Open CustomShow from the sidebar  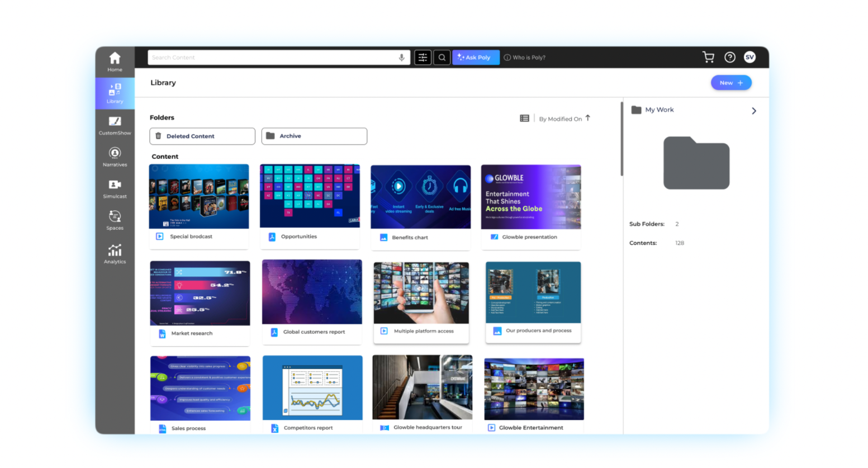point(115,125)
